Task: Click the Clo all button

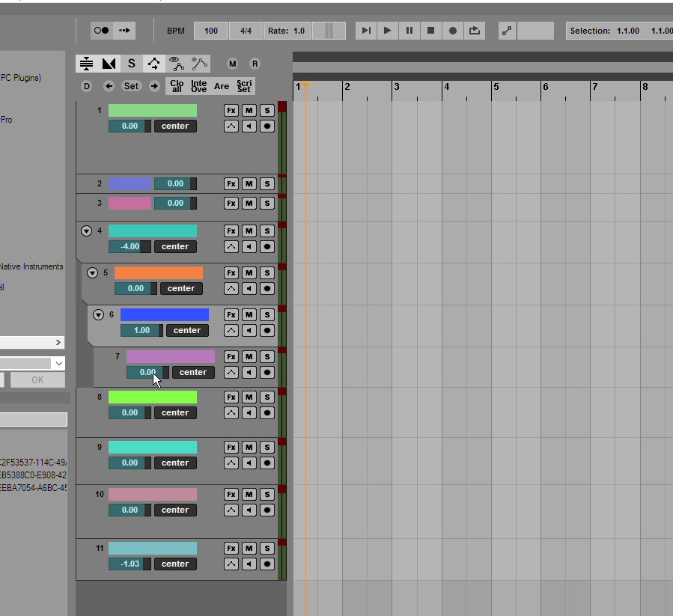Action: coord(177,86)
